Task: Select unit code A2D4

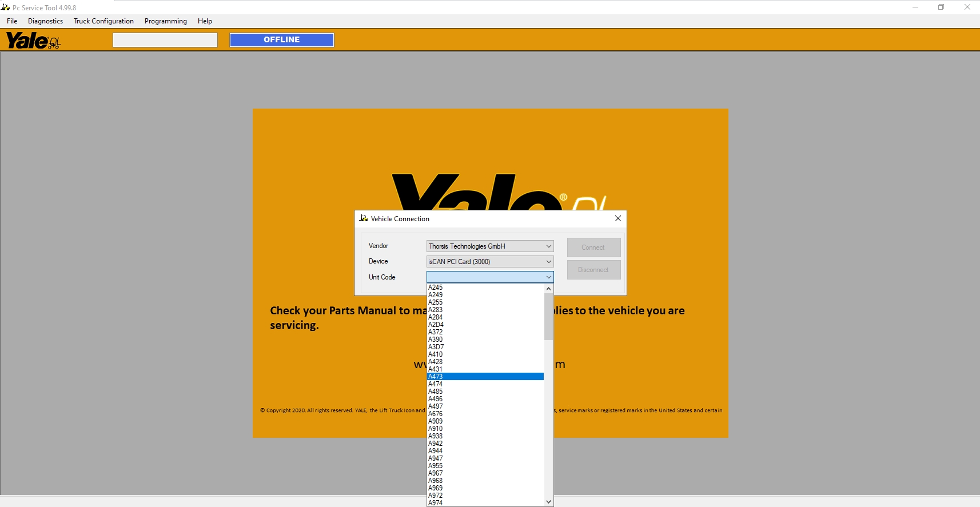Action: (485, 325)
